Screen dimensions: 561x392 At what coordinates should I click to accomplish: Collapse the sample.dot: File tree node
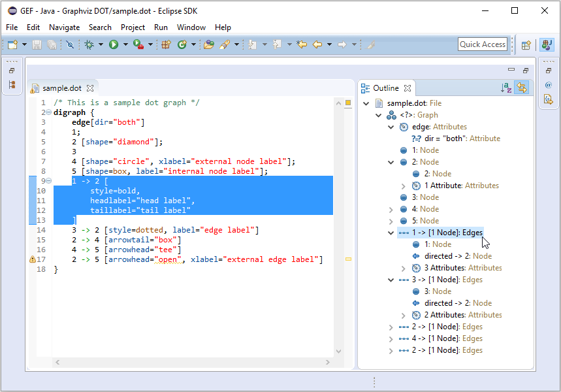(366, 103)
